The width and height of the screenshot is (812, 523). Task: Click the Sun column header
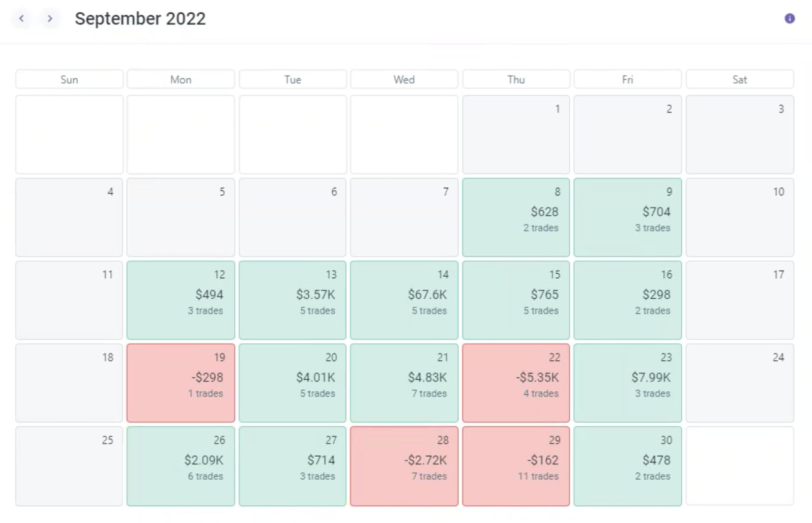pyautogui.click(x=69, y=79)
